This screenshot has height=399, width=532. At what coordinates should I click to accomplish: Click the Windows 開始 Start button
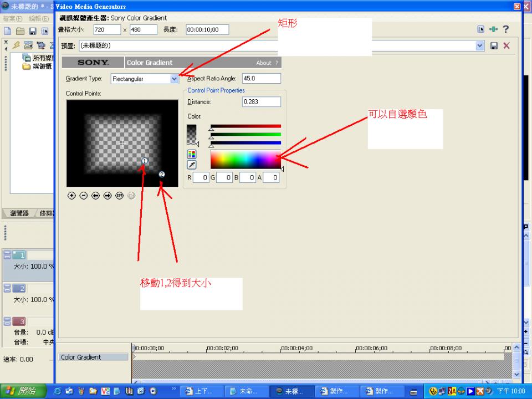(23, 391)
